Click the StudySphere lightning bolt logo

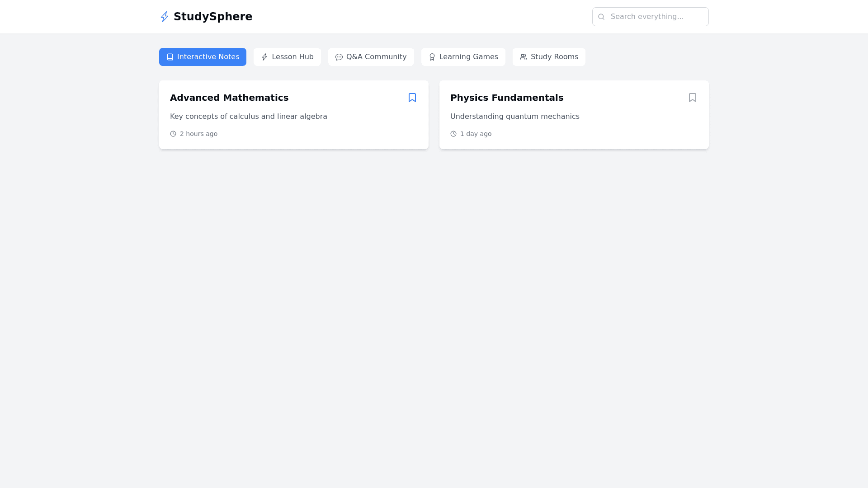pos(165,17)
